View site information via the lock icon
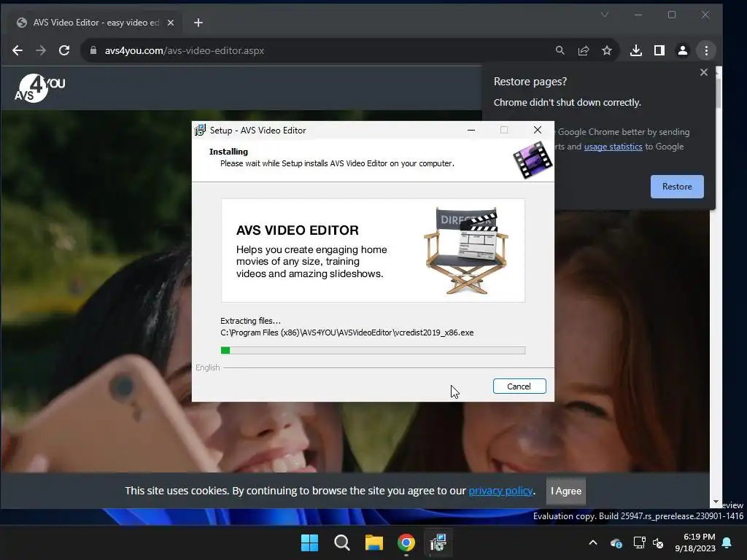The image size is (747, 560). coord(93,50)
